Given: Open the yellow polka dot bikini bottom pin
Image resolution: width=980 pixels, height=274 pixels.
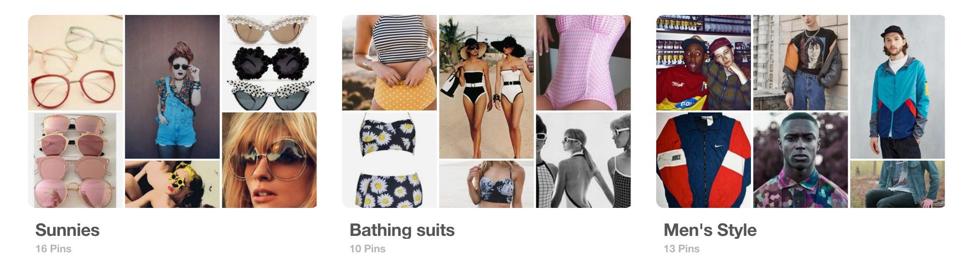Looking at the screenshot, I should click(389, 63).
